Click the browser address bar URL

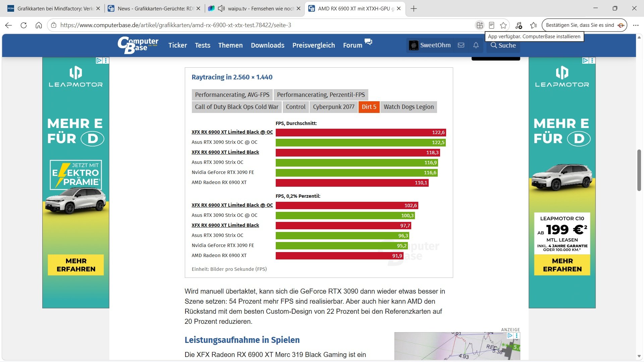click(x=176, y=25)
